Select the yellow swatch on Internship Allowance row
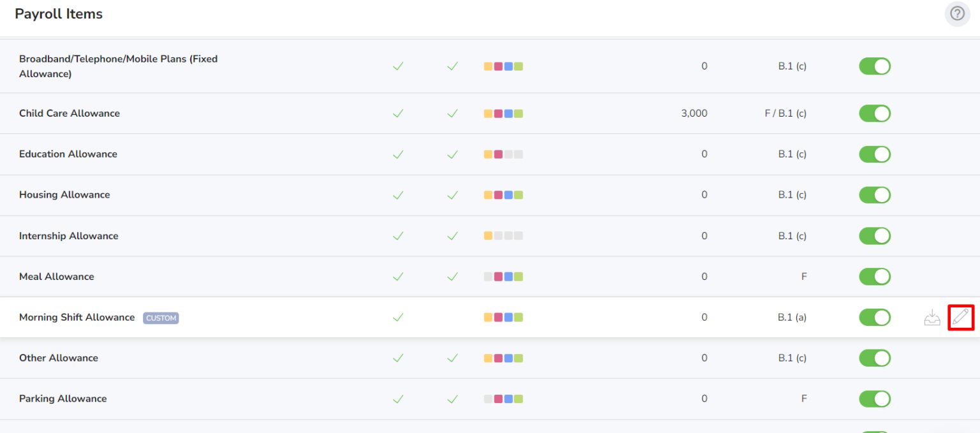980x433 pixels. coord(487,235)
